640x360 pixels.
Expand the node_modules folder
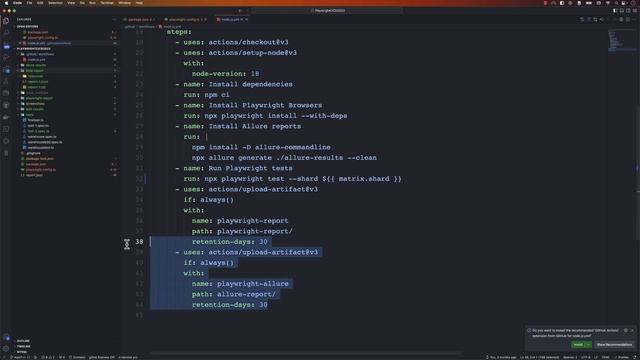[x=37, y=93]
